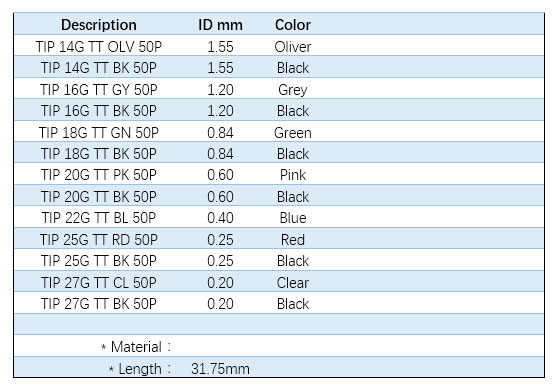The height and width of the screenshot is (391, 557).
Task: Click the ID mm column header
Action: coord(220,25)
